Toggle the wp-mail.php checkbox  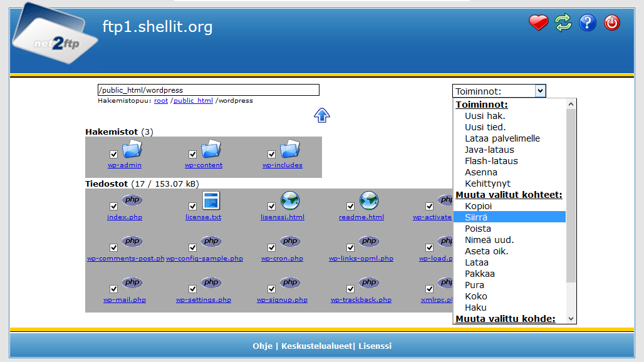click(x=114, y=289)
